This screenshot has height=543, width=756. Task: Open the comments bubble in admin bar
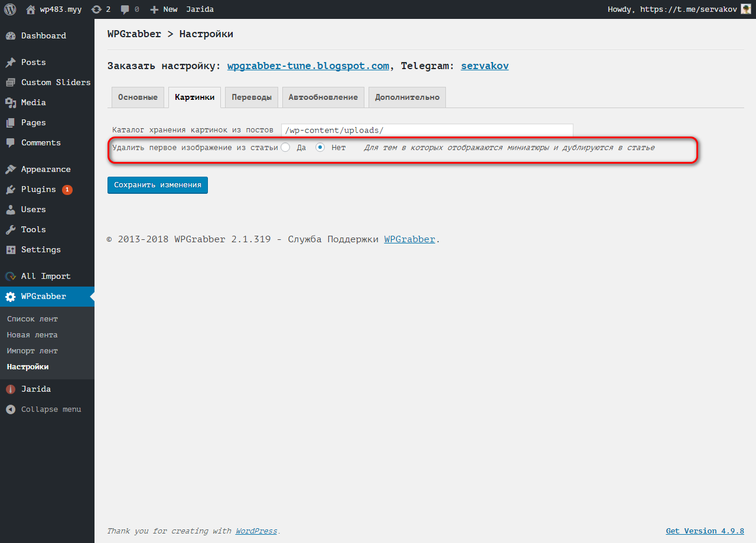click(x=125, y=9)
